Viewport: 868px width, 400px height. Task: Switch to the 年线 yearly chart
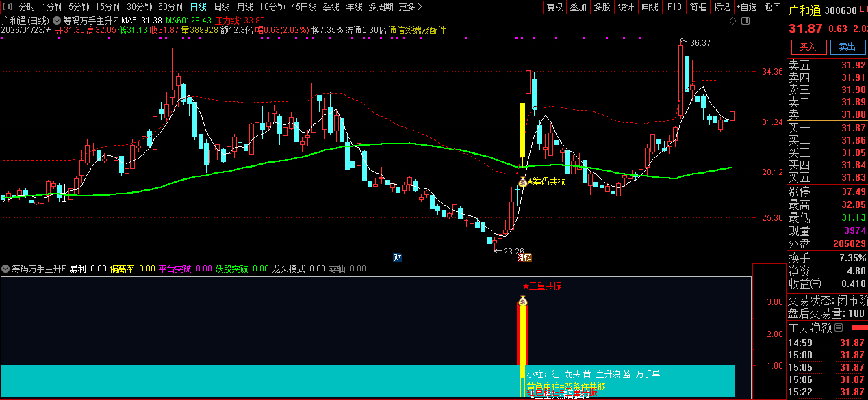point(355,7)
